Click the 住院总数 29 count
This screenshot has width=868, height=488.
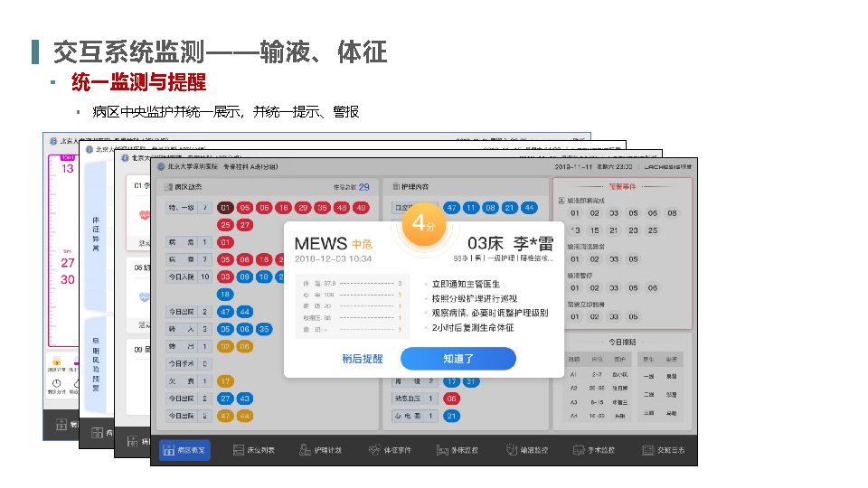[352, 187]
